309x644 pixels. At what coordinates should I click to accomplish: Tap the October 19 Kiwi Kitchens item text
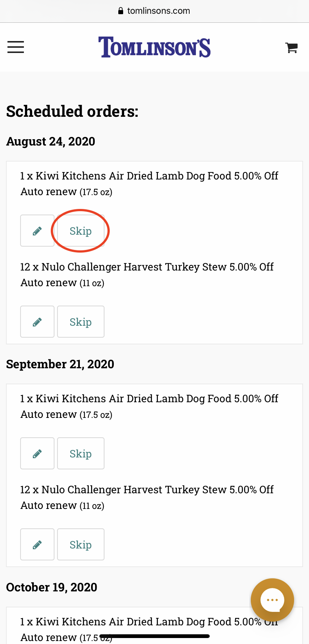point(142,622)
